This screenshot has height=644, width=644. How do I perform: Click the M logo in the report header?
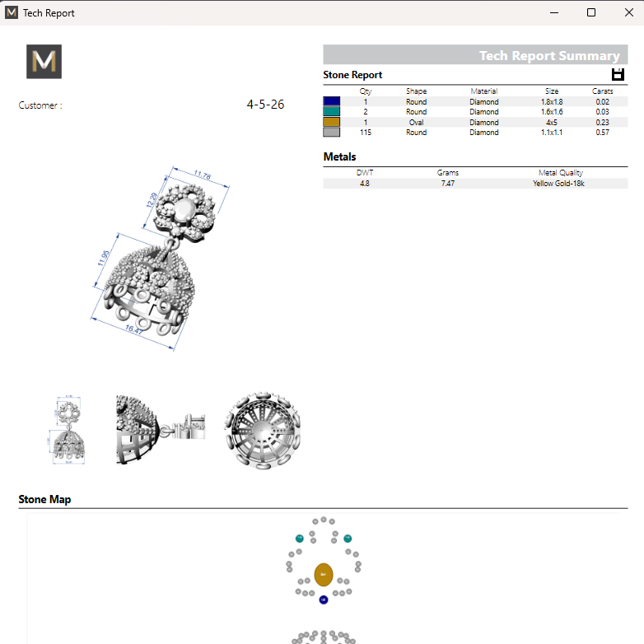coord(44,62)
